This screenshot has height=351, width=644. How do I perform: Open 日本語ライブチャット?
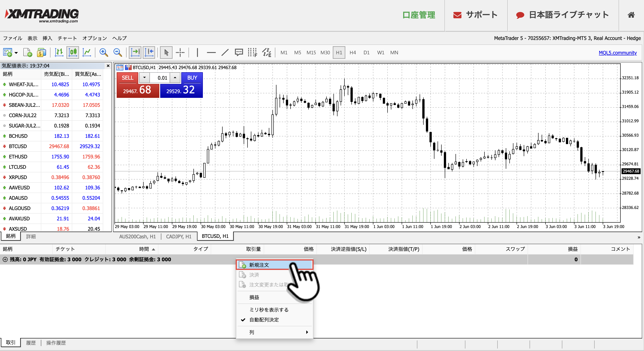pyautogui.click(x=563, y=15)
